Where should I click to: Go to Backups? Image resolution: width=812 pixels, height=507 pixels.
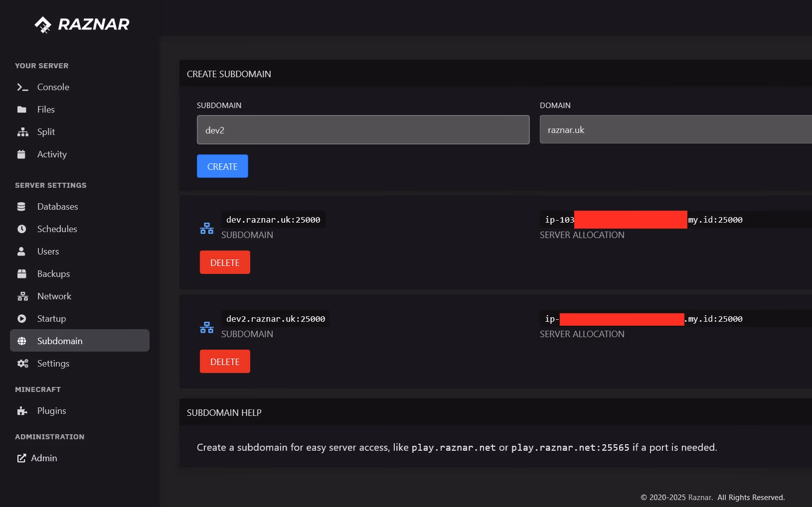[x=80, y=274]
